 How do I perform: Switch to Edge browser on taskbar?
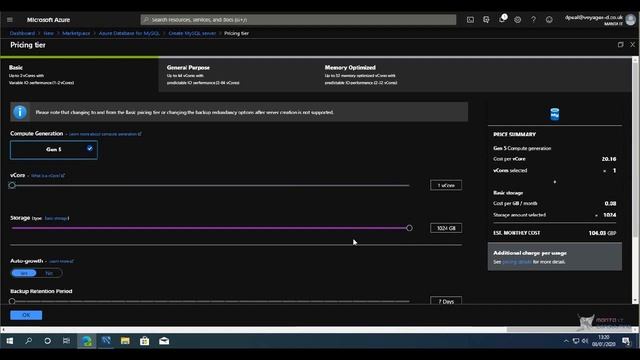(87, 341)
